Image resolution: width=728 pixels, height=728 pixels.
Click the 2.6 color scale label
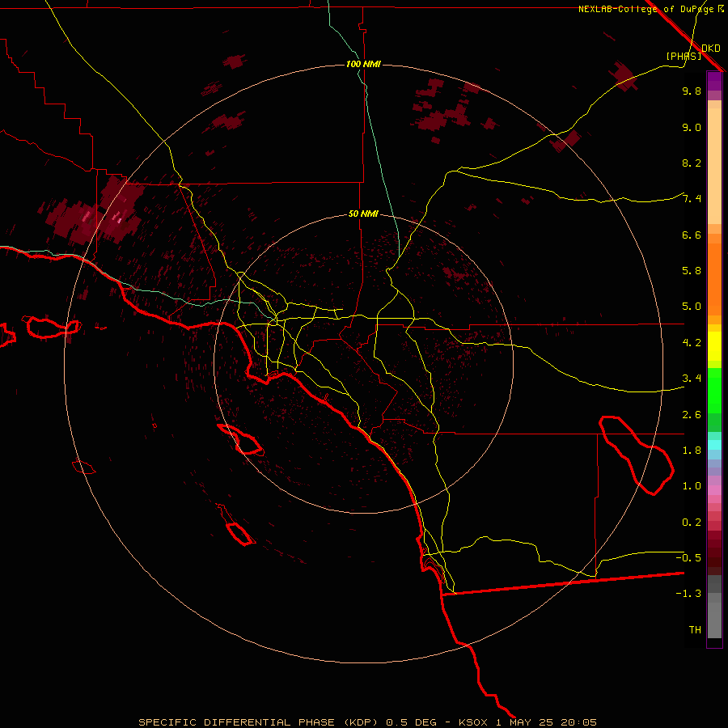pyautogui.click(x=692, y=415)
